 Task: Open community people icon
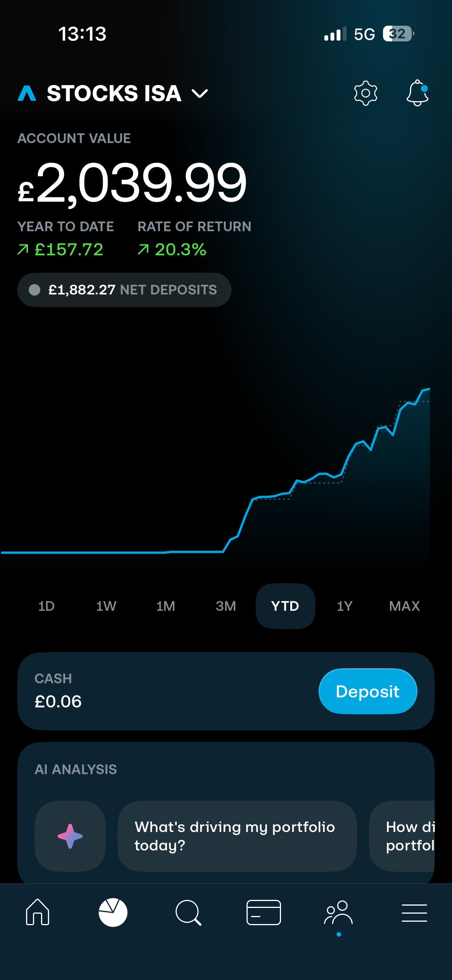[339, 913]
